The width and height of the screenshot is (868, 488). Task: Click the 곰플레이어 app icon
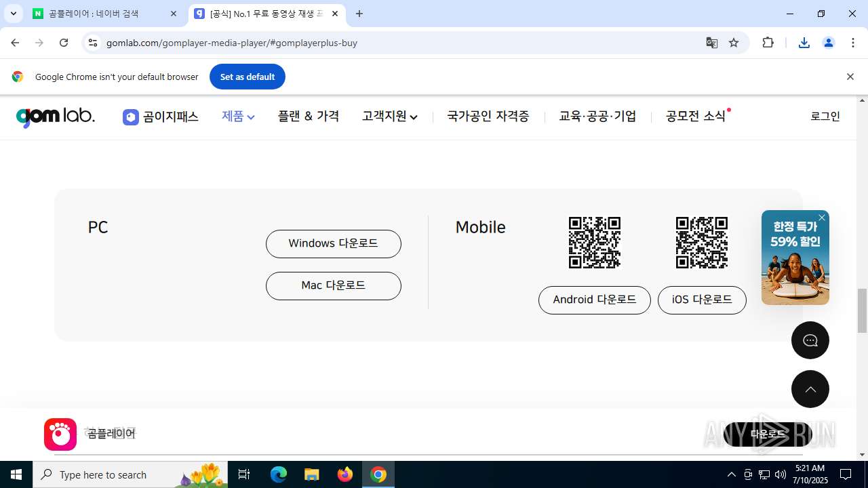(60, 434)
